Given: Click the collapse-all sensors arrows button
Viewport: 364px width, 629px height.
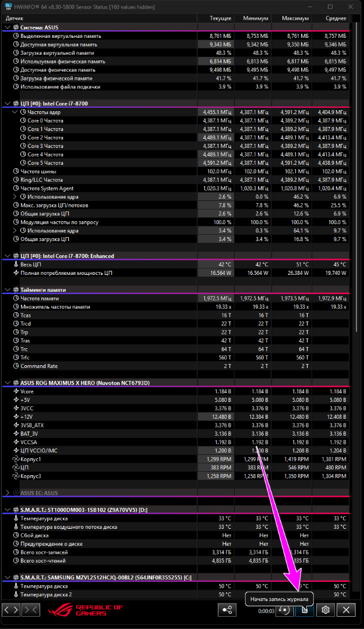Looking at the screenshot, I should pos(31,610).
